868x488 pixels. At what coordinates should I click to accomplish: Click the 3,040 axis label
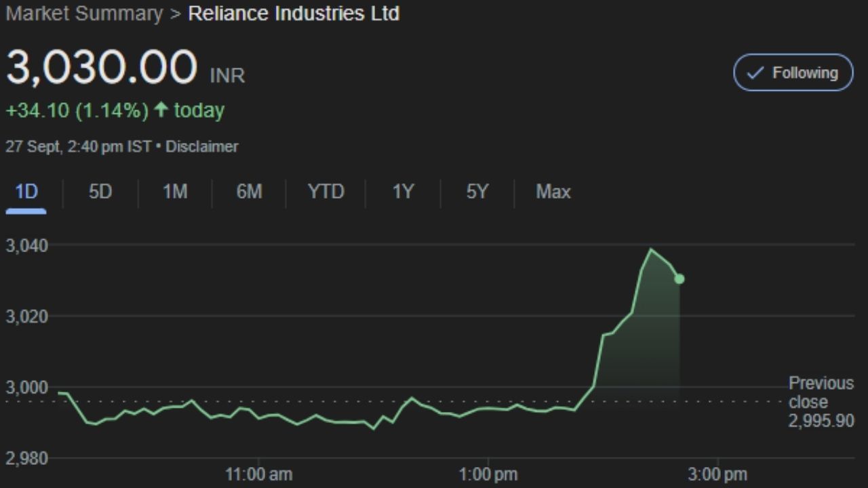[27, 245]
